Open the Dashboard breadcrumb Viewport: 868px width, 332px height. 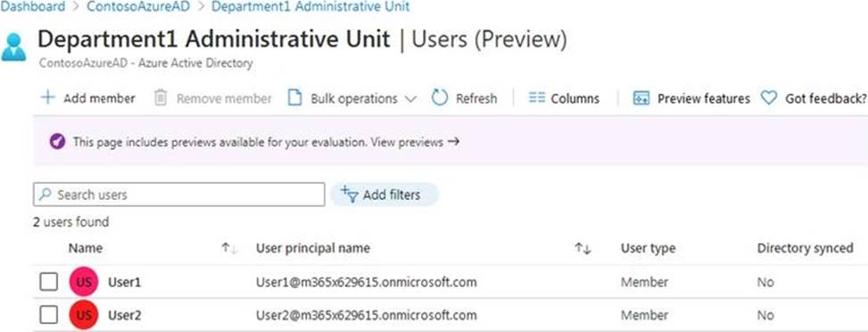coord(32,6)
